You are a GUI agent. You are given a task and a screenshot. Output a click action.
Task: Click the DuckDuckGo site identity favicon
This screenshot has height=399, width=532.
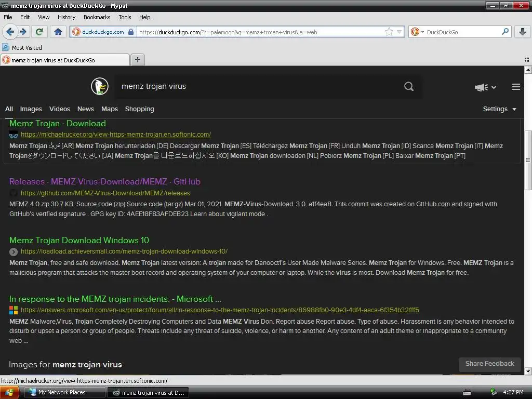tap(76, 32)
